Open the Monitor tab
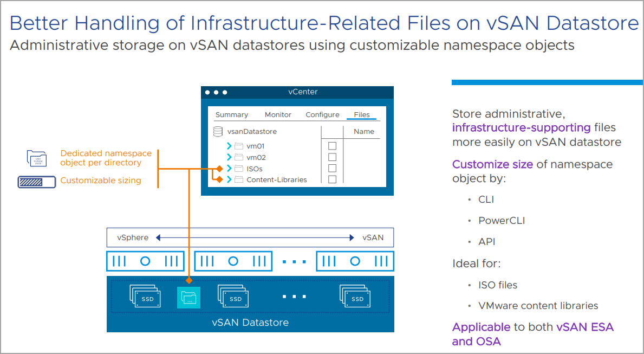 pos(278,115)
